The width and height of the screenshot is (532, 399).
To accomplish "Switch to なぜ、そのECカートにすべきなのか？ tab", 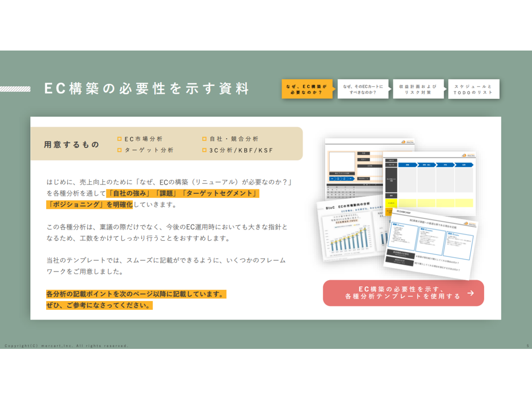I will pos(362,89).
